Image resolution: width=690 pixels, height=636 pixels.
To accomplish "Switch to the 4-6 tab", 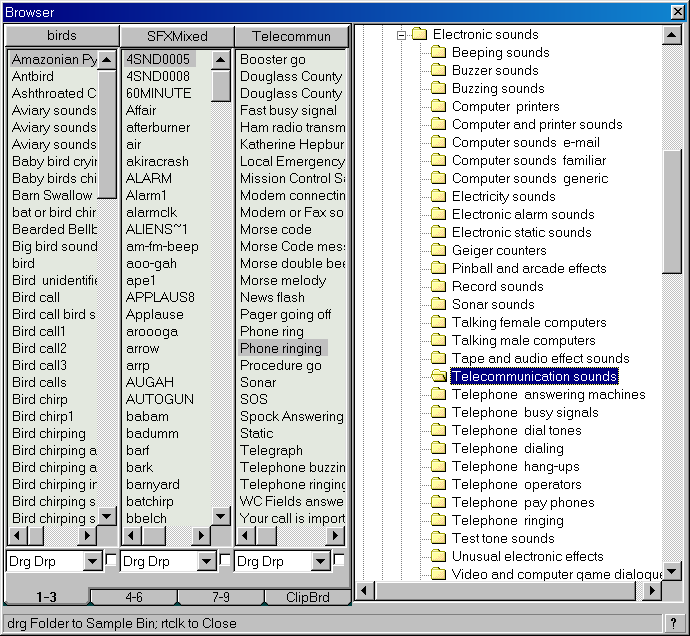I will pyautogui.click(x=133, y=597).
